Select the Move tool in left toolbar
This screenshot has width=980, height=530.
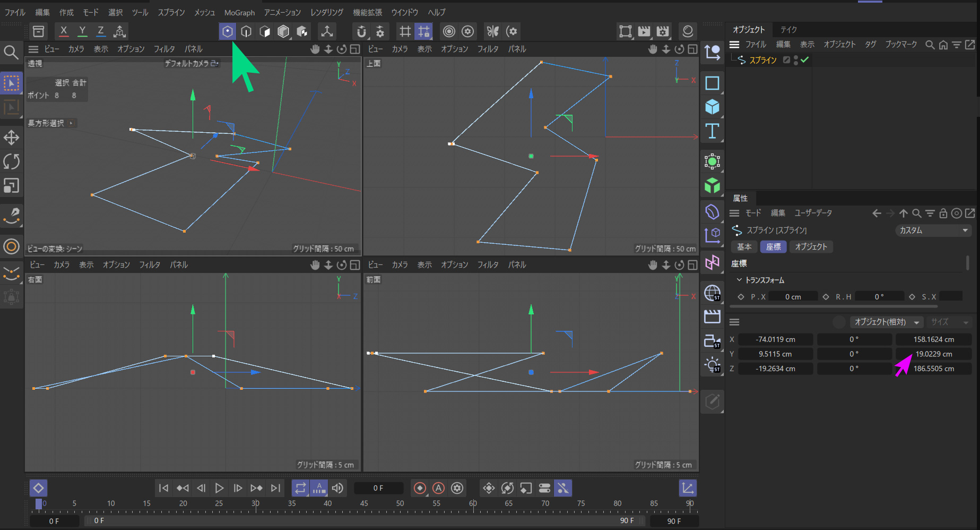tap(11, 138)
